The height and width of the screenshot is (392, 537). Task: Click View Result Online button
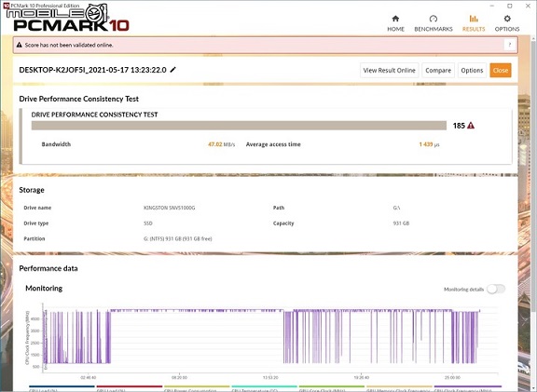[x=389, y=70]
